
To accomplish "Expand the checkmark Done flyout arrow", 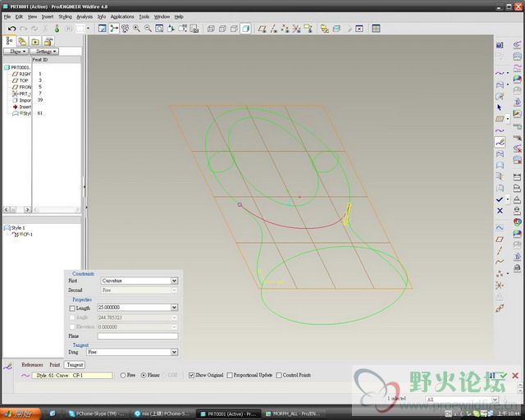I will pyautogui.click(x=508, y=199).
